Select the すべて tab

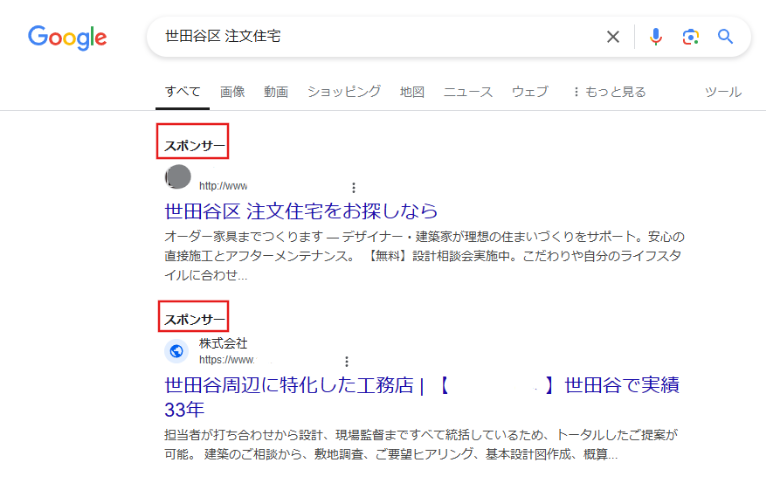tap(182, 92)
